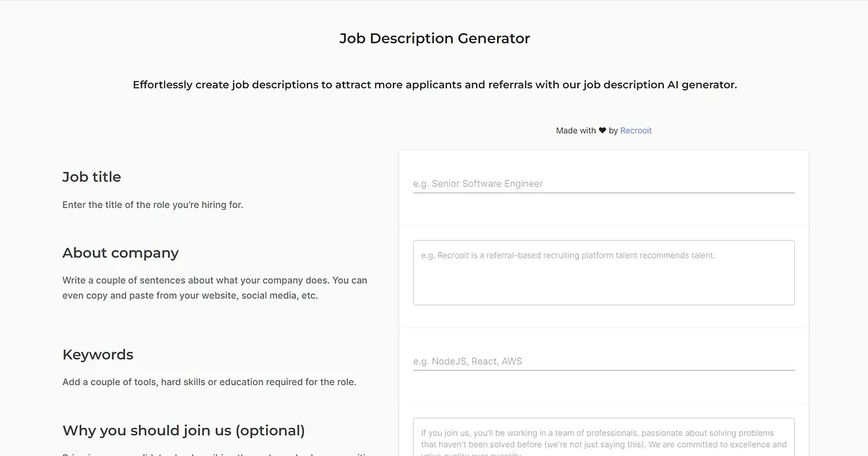Viewport: 868px width, 456px height.
Task: Click the "If you join us" text area
Action: 604,437
